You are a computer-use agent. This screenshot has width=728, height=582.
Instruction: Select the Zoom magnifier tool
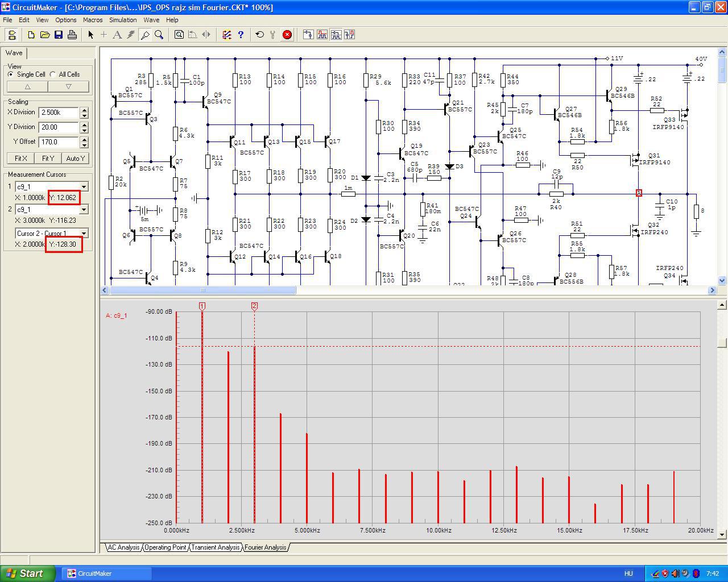pos(159,35)
